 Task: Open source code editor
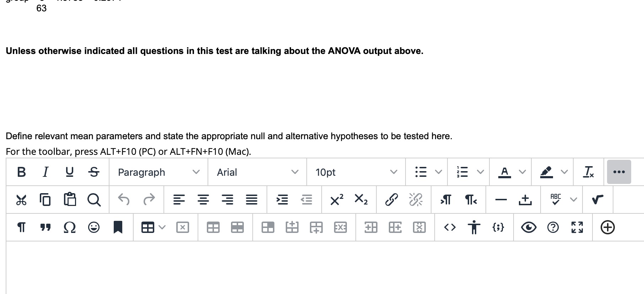[450, 227]
